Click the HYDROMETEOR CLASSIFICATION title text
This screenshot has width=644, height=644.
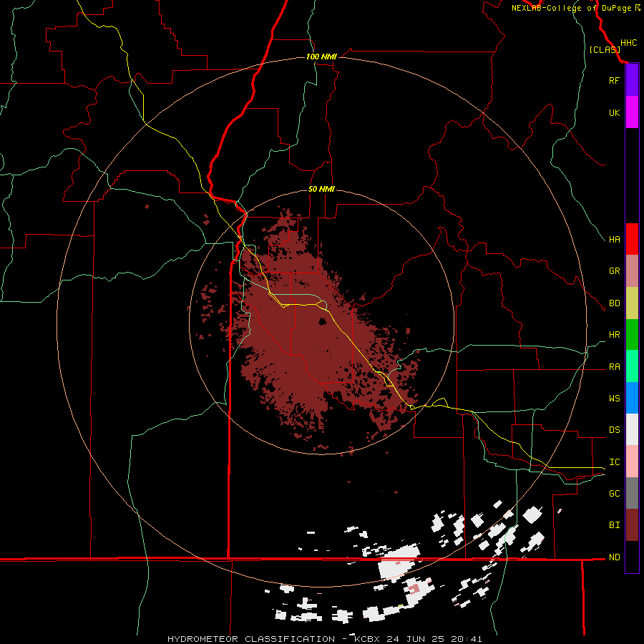(x=251, y=639)
